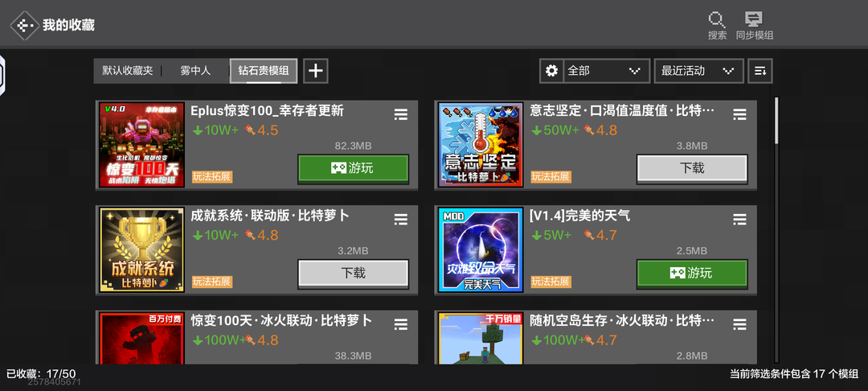The image size is (868, 391).
Task: Open the menu icon for 完美的天气
Action: pyautogui.click(x=739, y=220)
